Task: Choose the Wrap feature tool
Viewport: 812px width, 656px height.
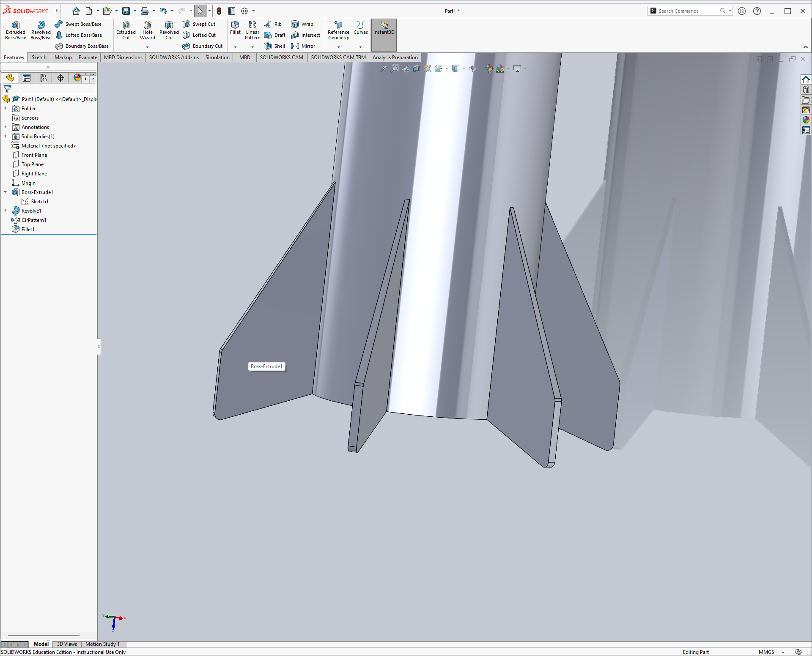Action: 302,24
